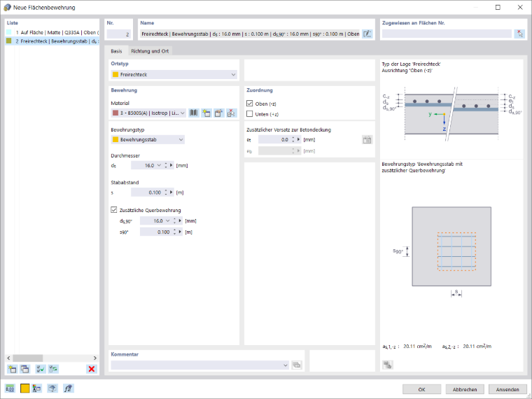Screen dimensions: 532x399
Task: Click the formula function icon
Action: (69, 388)
